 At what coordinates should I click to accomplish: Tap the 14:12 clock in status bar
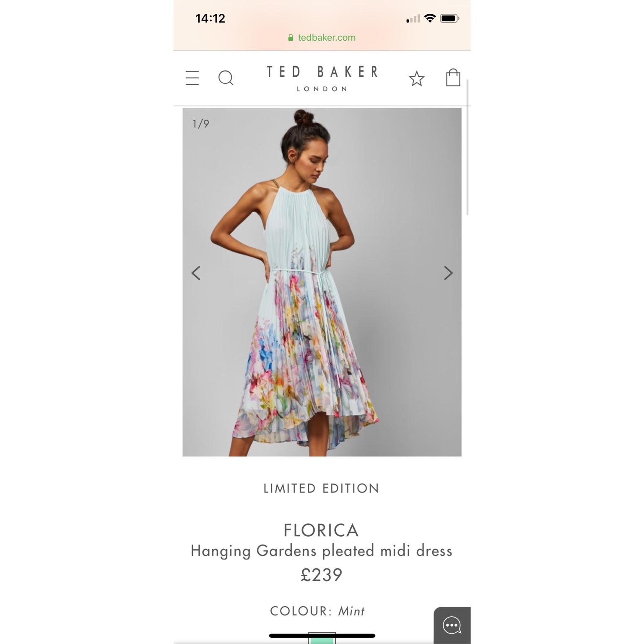210,18
